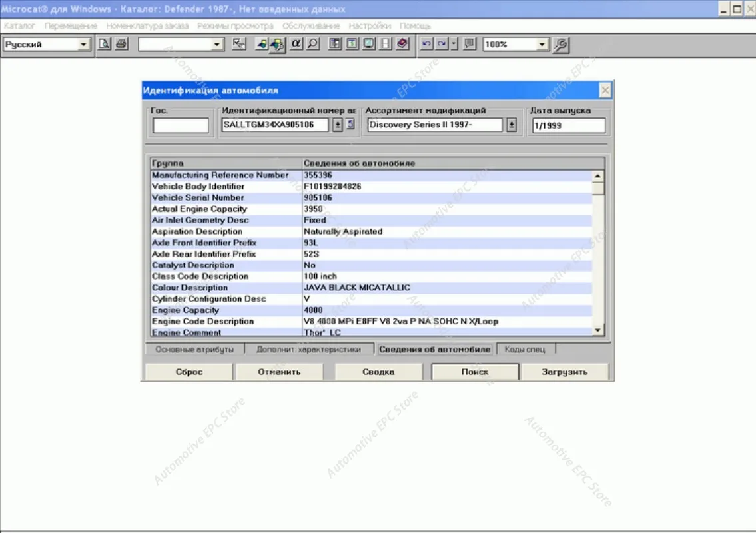Open the small history arrow beside redo
Viewport: 756px width, 533px height.
pyautogui.click(x=454, y=44)
